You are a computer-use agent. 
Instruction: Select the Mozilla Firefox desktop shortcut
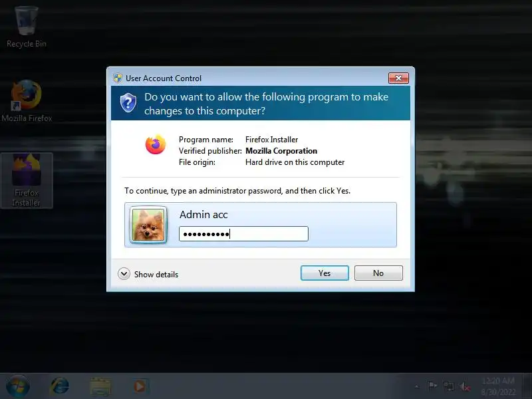[x=27, y=101]
